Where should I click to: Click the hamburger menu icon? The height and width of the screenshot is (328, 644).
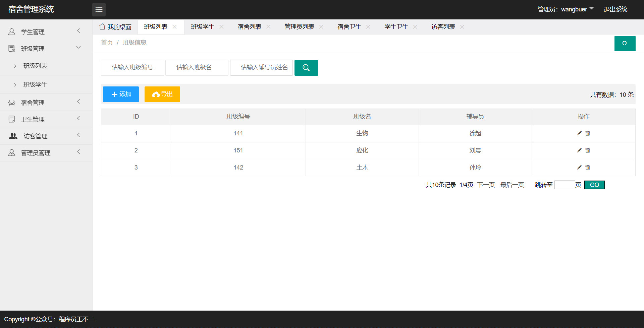pyautogui.click(x=99, y=9)
